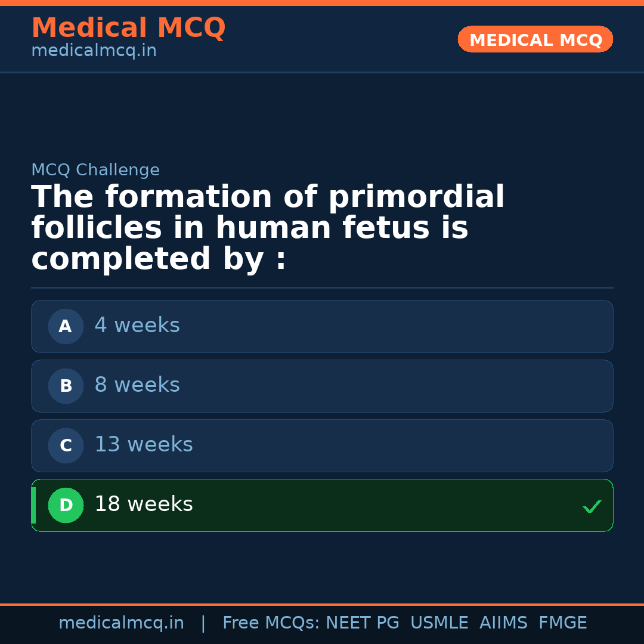Select the "18 weeks" answer text
The image size is (644, 644).
pyautogui.click(x=144, y=504)
